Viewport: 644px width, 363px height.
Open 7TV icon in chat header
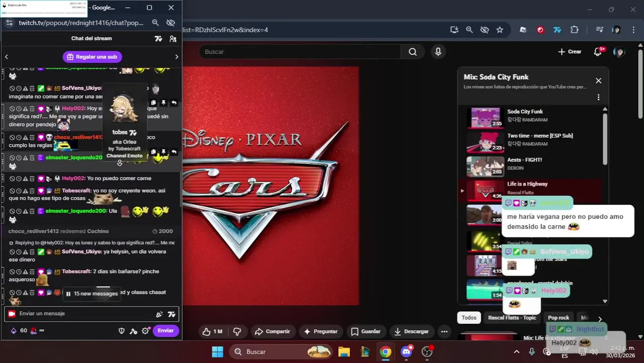tap(158, 39)
